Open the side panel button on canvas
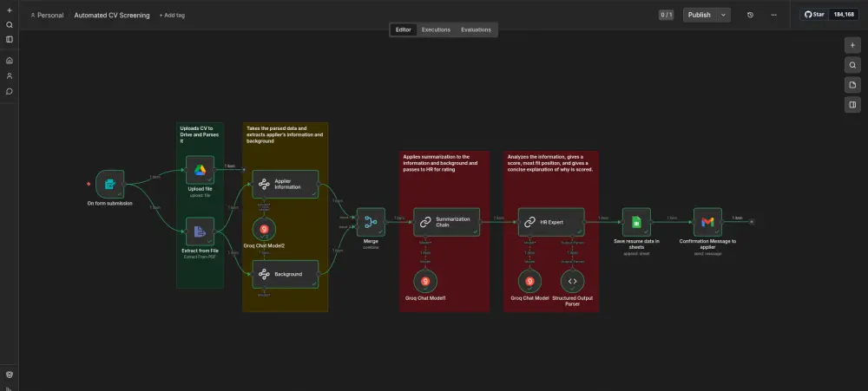 pyautogui.click(x=852, y=105)
